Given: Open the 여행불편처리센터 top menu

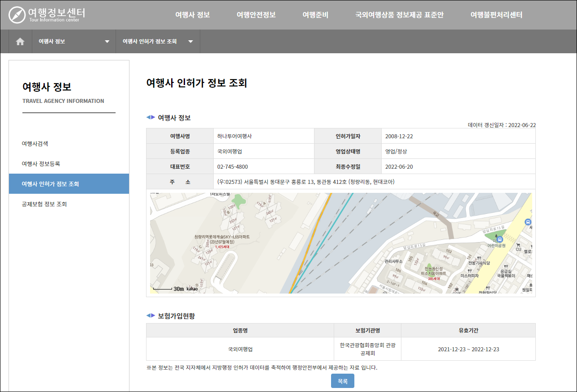Looking at the screenshot, I should pyautogui.click(x=496, y=15).
